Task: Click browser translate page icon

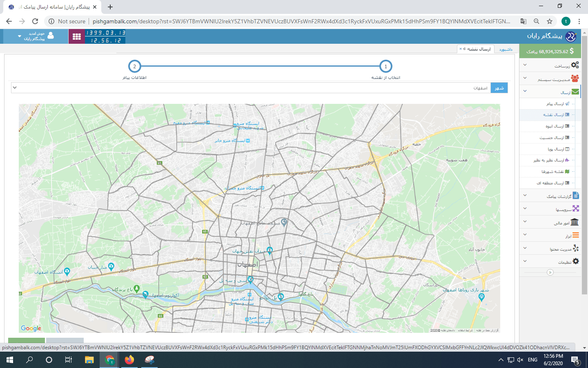Action: [x=523, y=21]
